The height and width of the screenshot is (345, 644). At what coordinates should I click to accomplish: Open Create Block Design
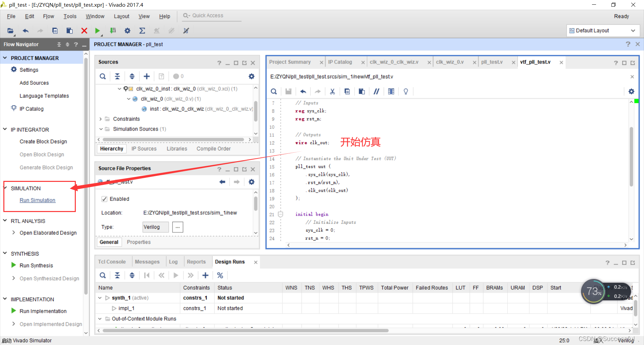[x=43, y=141]
